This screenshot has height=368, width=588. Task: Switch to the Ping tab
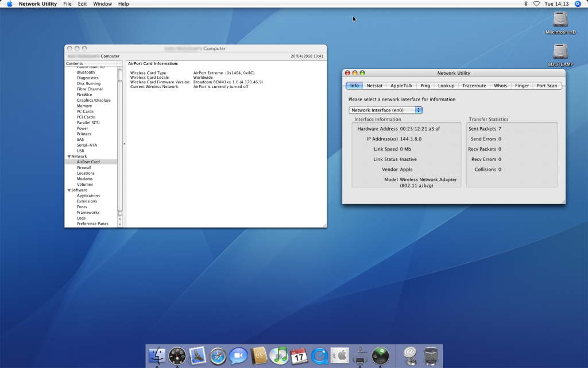[x=425, y=86]
